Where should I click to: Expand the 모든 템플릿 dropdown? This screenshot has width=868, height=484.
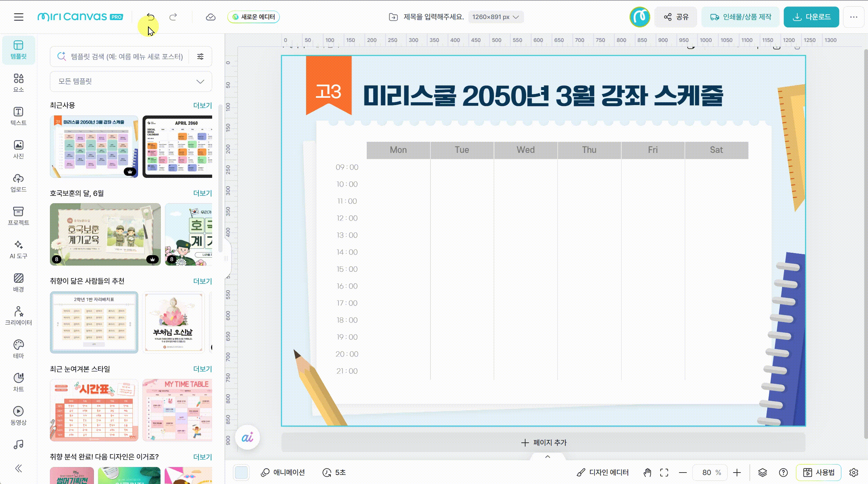(131, 81)
